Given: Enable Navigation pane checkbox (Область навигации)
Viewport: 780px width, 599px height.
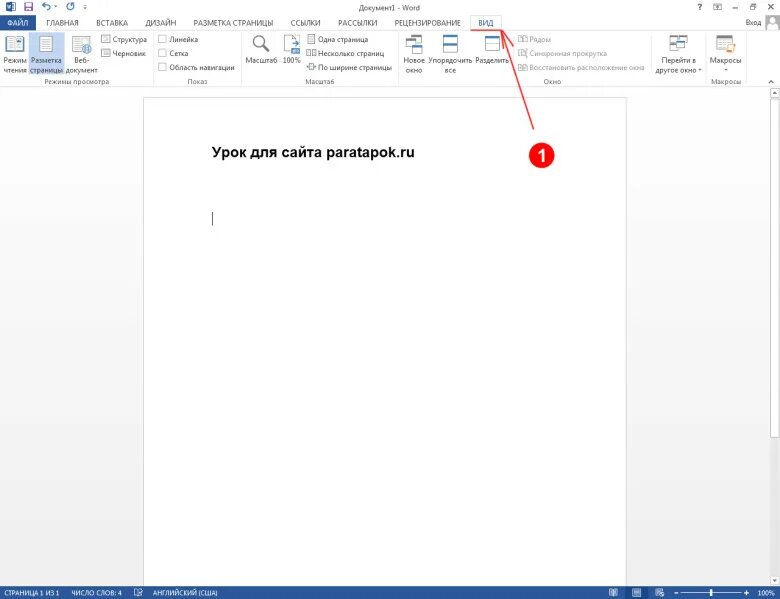Looking at the screenshot, I should point(162,67).
